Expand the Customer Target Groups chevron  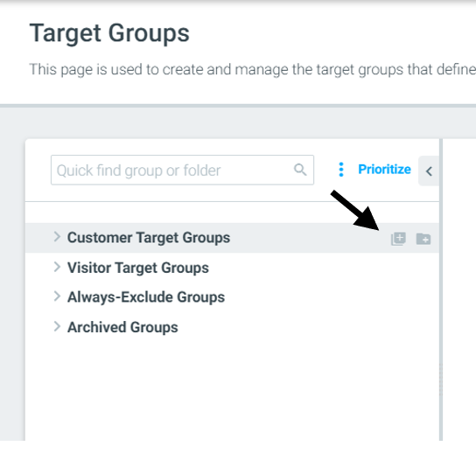[x=57, y=237]
